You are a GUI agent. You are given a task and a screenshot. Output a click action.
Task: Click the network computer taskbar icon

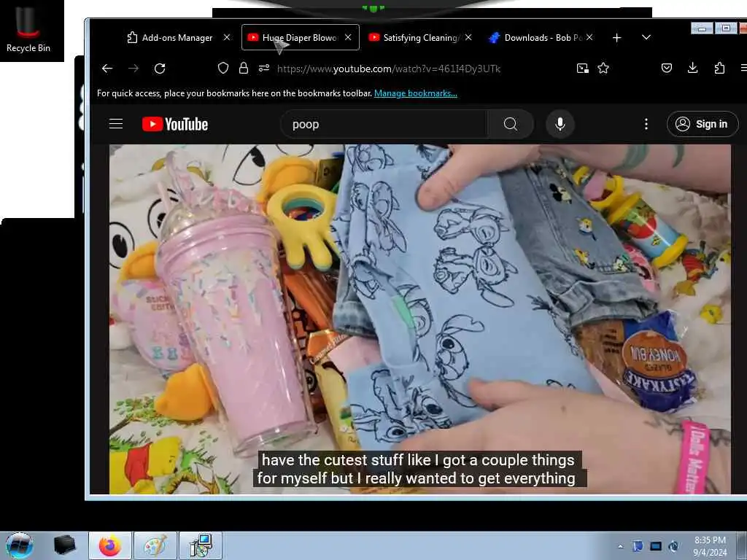[200, 545]
